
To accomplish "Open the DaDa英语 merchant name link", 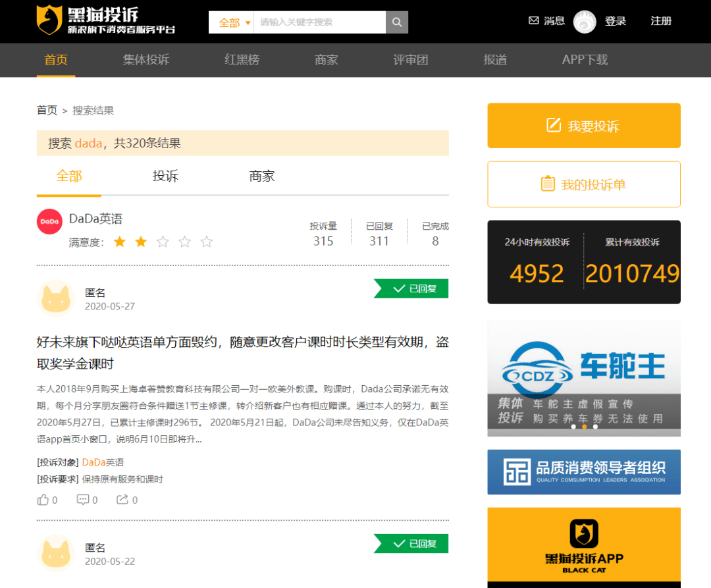I will 95,219.
